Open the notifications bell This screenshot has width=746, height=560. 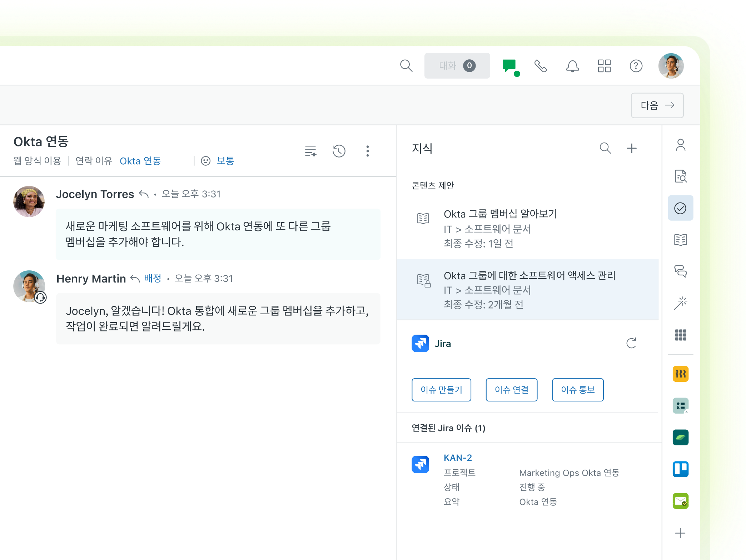click(x=572, y=66)
